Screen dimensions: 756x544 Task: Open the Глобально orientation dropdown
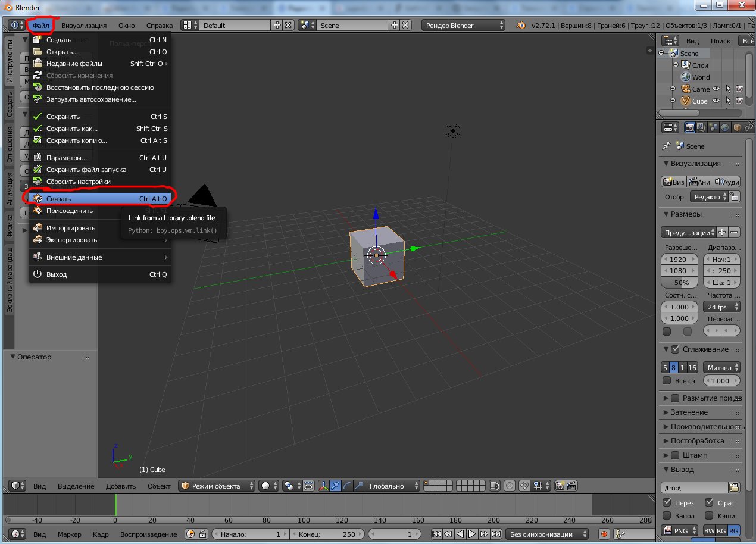pos(393,486)
